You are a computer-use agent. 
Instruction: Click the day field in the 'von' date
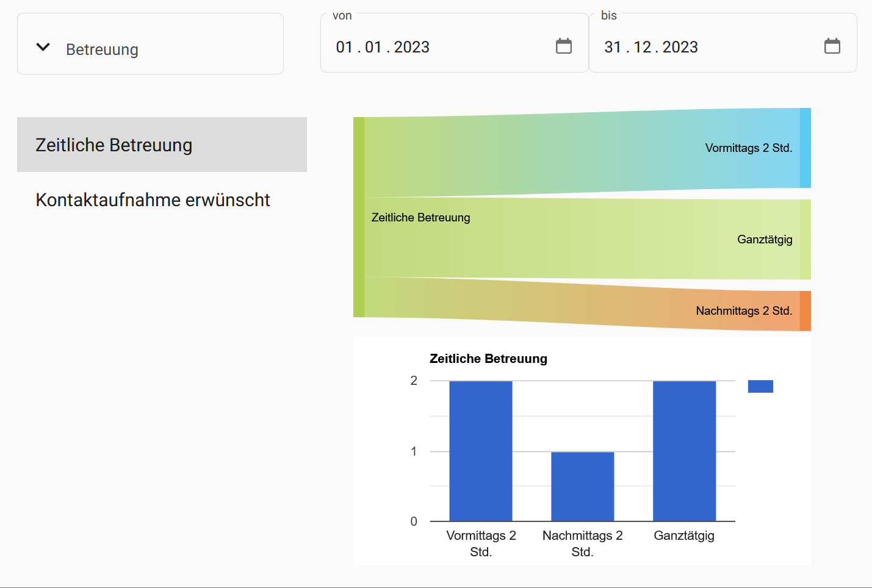(x=344, y=47)
